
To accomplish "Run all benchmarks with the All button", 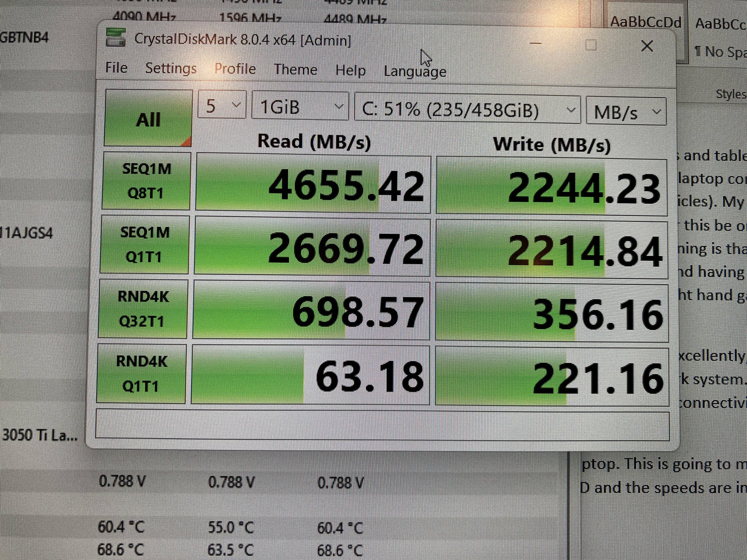I will point(148,118).
